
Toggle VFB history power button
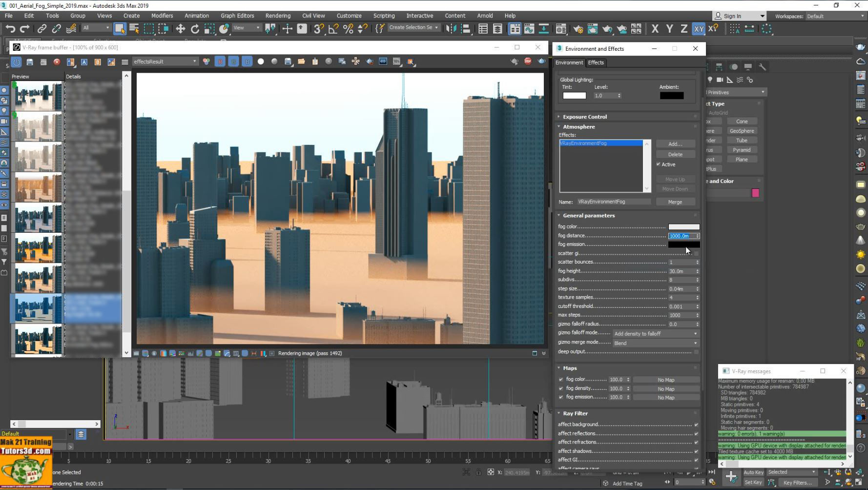[17, 62]
